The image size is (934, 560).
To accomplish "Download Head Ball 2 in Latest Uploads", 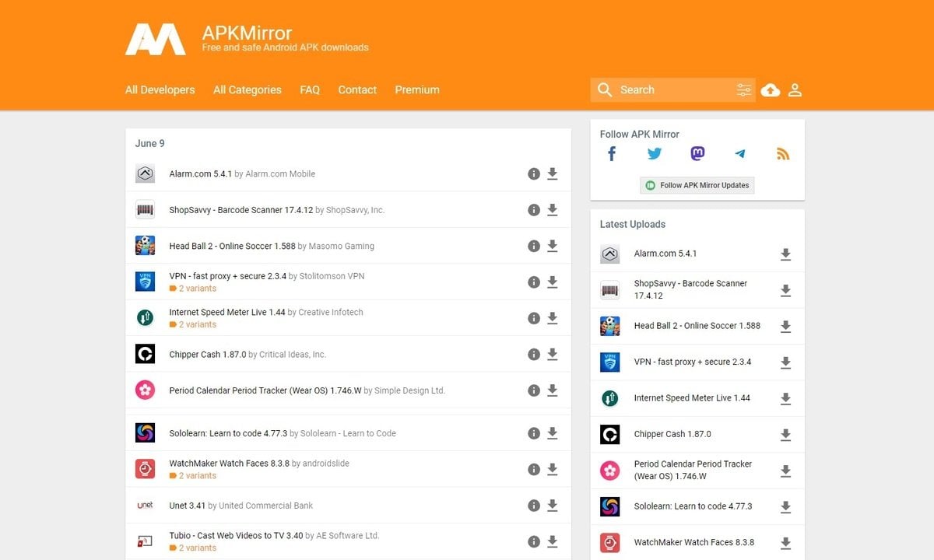I will click(x=786, y=327).
